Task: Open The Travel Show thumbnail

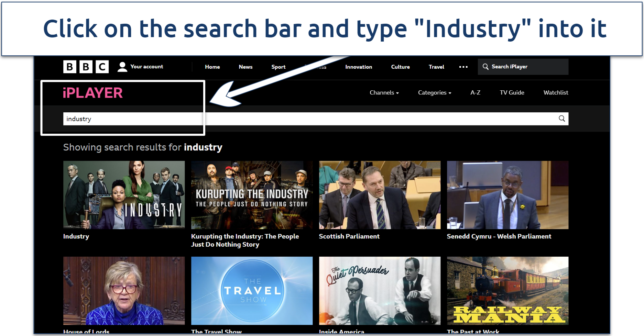Action: [x=252, y=291]
